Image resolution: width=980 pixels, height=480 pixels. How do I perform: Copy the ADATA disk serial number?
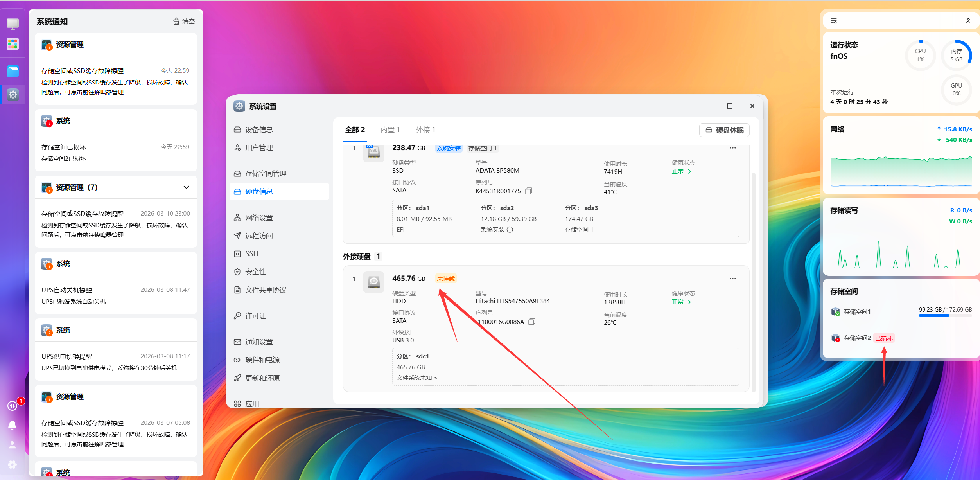click(529, 191)
